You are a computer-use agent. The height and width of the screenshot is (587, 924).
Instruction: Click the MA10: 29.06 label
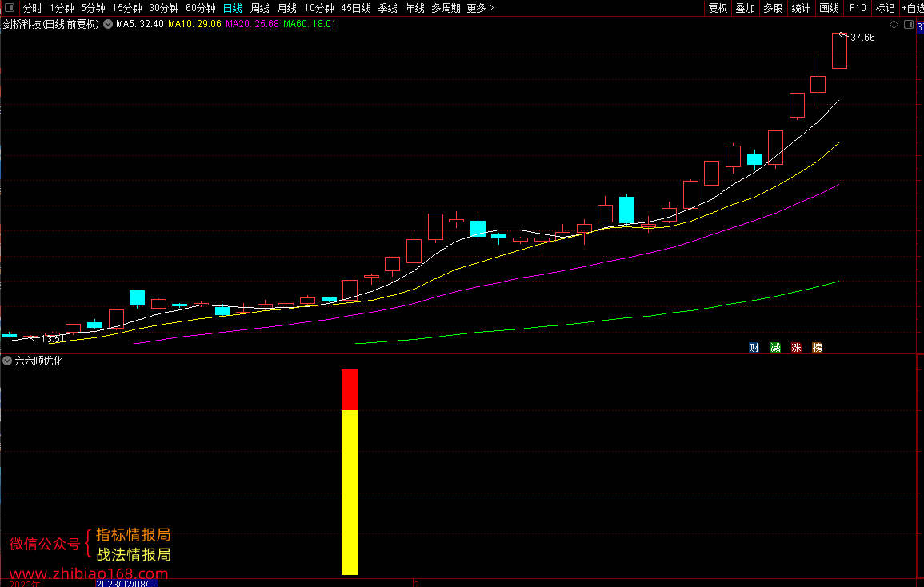tap(194, 24)
